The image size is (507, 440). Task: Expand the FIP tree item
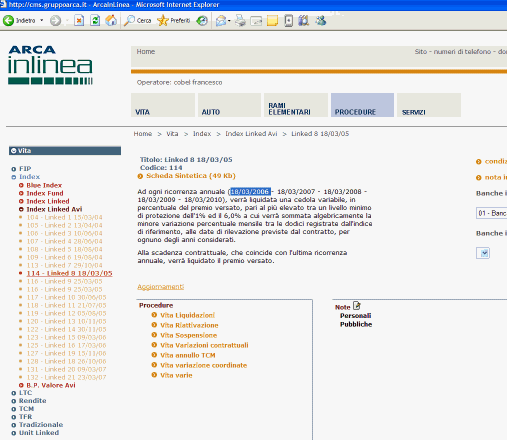point(14,169)
